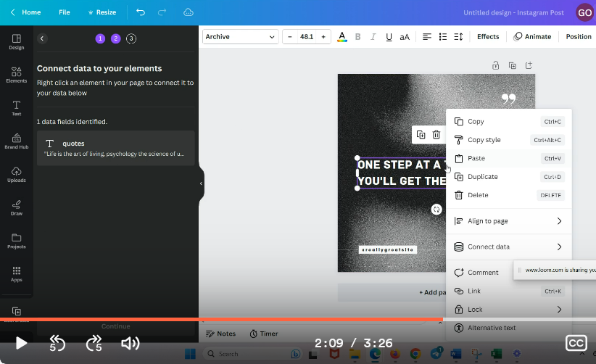
Task: Open the Projects panel
Action: 17,241
